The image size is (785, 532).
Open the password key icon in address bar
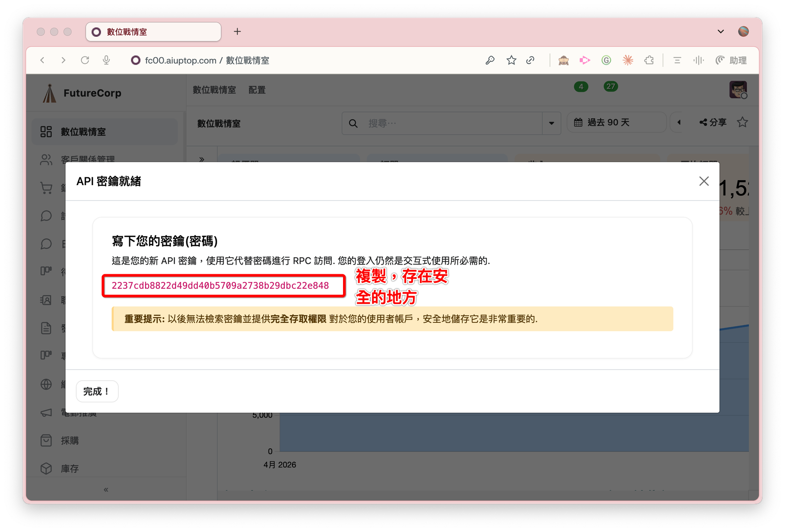pos(490,60)
